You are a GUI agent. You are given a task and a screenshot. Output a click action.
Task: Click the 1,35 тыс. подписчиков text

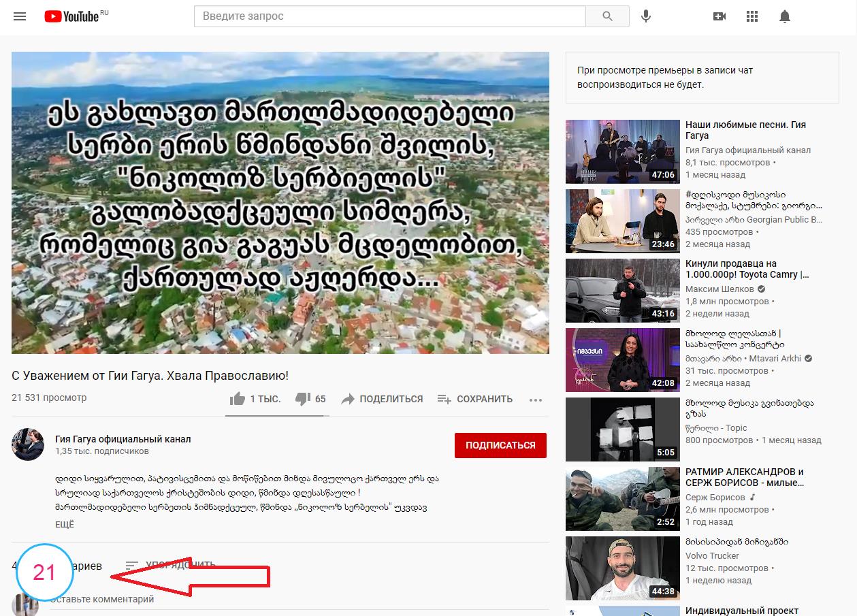click(x=102, y=451)
